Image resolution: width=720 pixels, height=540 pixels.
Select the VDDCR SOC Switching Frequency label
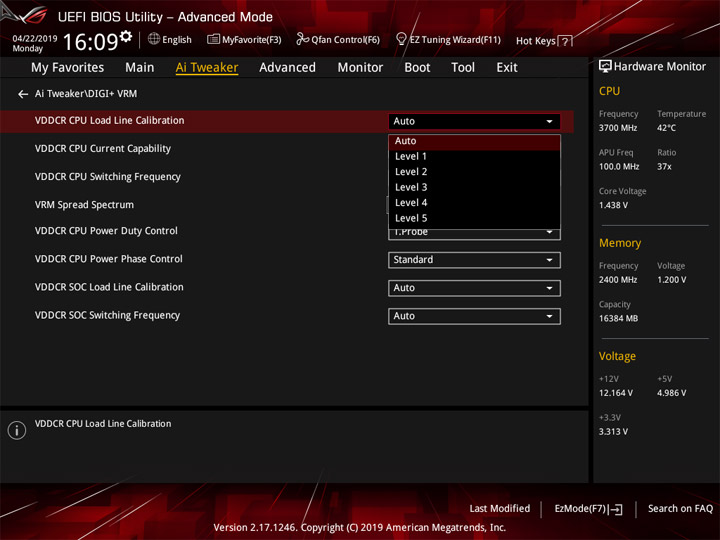coord(107,315)
